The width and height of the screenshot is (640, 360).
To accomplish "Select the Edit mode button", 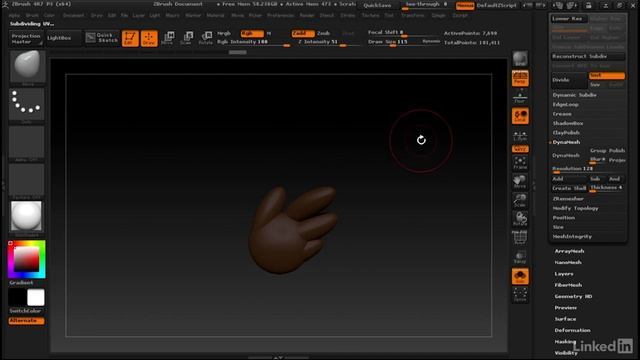I will 130,38.
